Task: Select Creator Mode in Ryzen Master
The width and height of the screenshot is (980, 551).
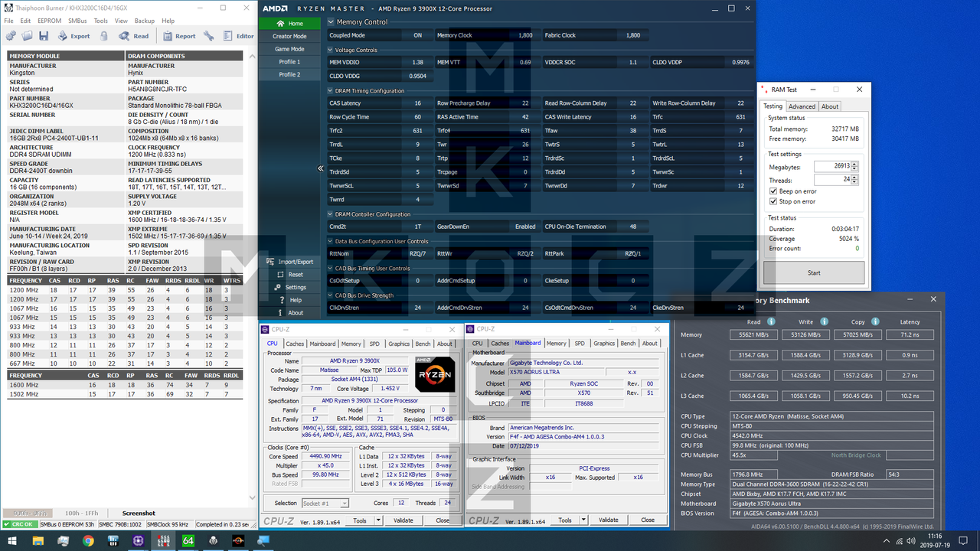Action: [289, 36]
